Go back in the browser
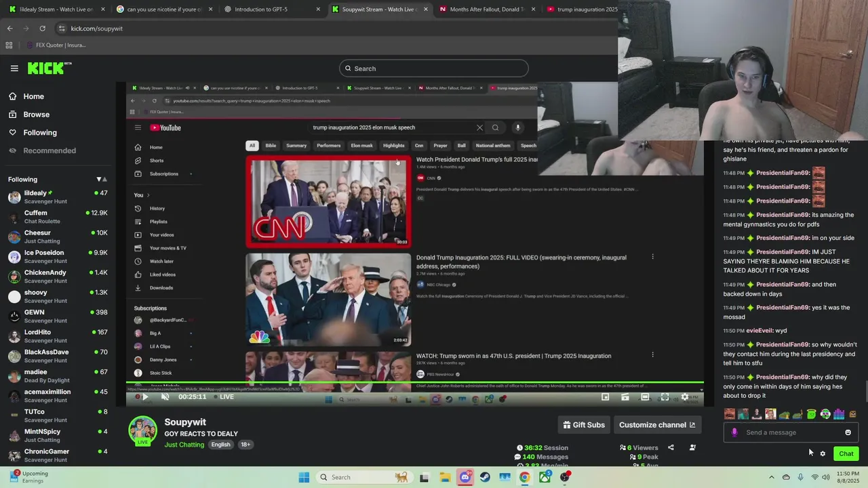 [9, 28]
